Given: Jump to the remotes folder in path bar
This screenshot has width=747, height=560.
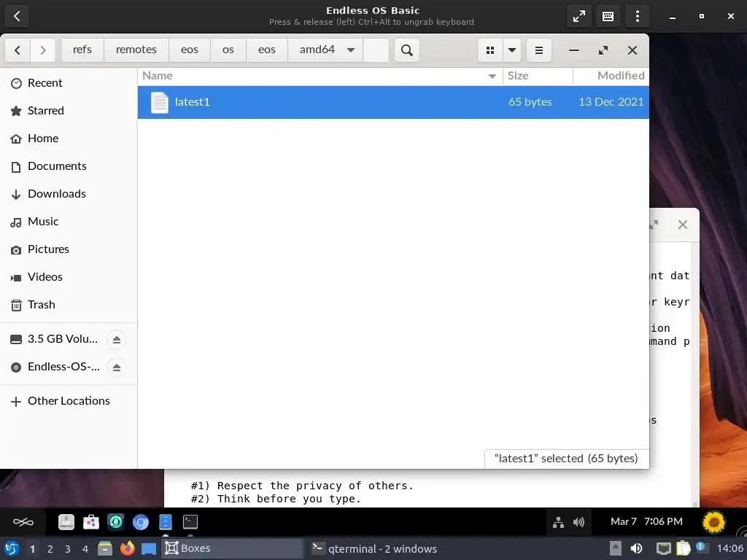Looking at the screenshot, I should pyautogui.click(x=136, y=50).
